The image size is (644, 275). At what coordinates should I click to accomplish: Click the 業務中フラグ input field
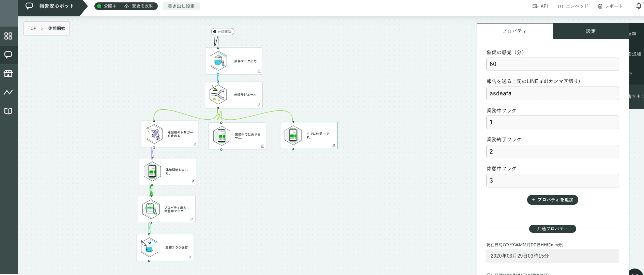point(552,122)
